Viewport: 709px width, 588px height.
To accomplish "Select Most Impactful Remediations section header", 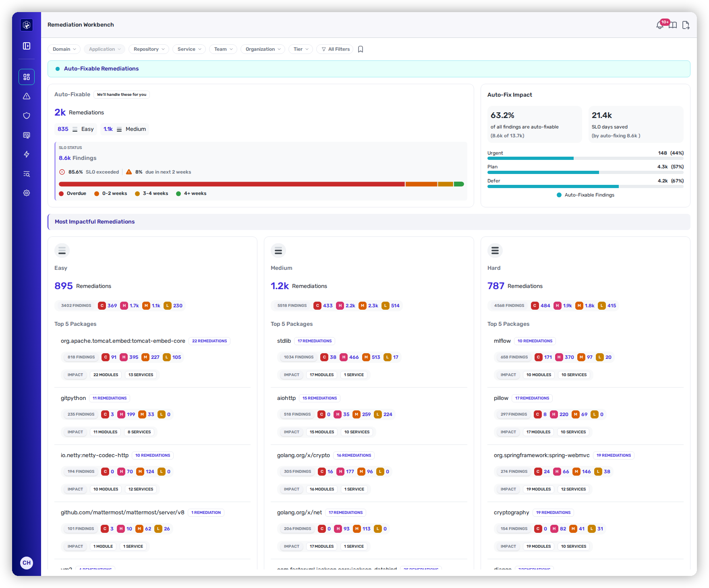I will (x=369, y=222).
